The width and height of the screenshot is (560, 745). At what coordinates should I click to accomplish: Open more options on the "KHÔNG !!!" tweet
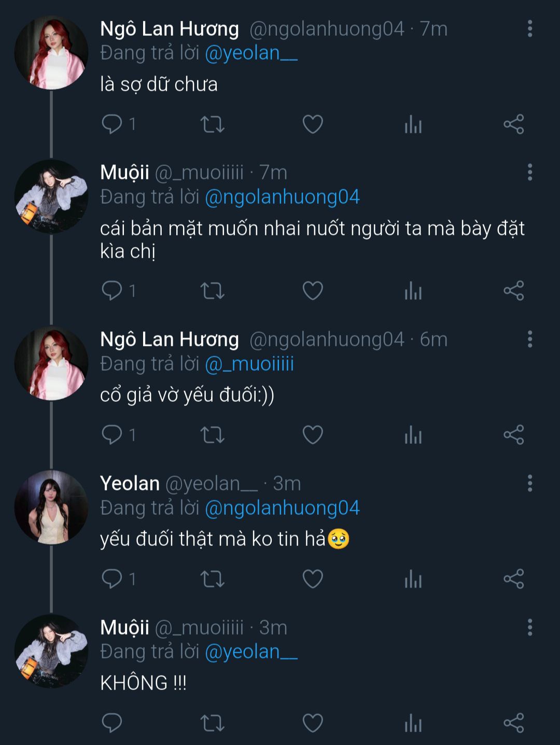point(530,627)
